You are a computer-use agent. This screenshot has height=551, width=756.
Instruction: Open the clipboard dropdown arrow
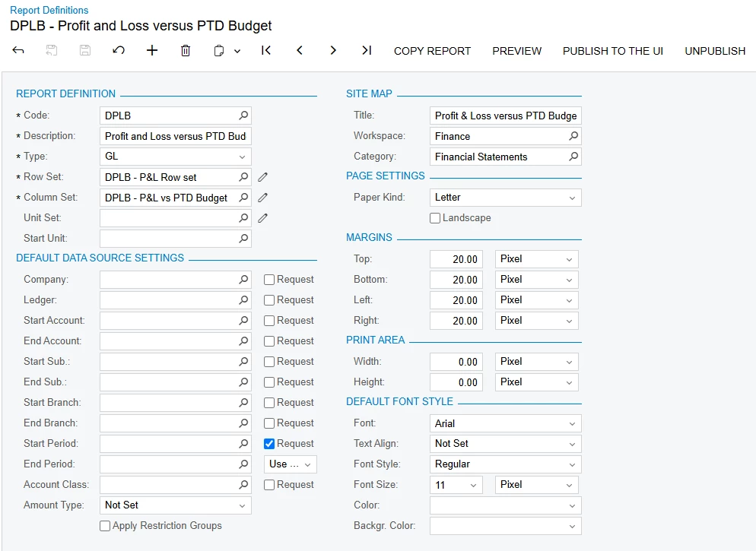click(237, 51)
